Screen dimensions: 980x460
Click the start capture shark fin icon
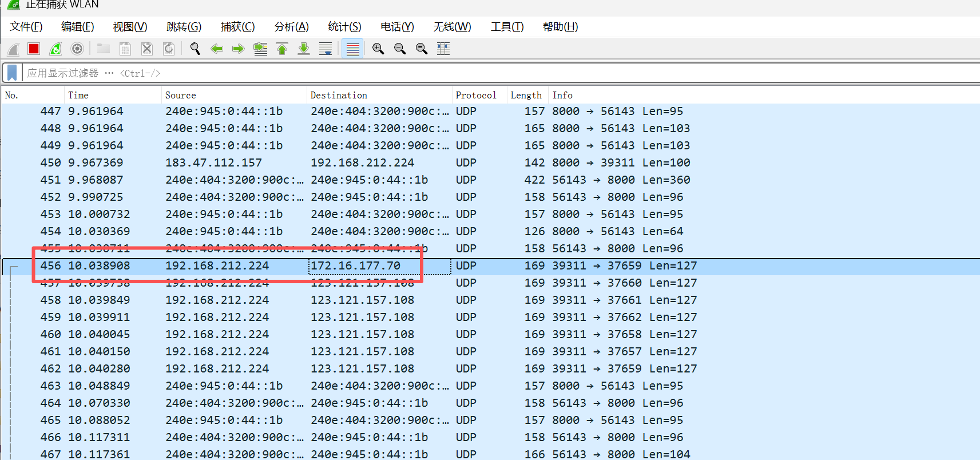point(13,49)
